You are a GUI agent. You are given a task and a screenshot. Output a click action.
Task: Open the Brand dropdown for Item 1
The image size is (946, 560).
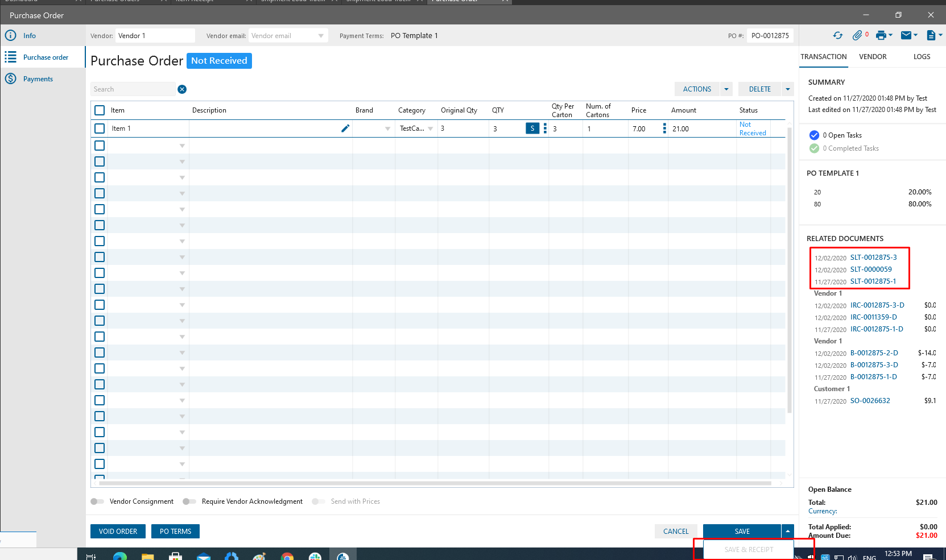point(388,128)
